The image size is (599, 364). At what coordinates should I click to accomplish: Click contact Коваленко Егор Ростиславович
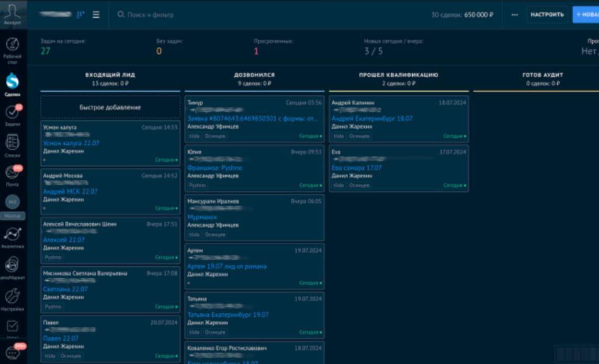pyautogui.click(x=227, y=348)
